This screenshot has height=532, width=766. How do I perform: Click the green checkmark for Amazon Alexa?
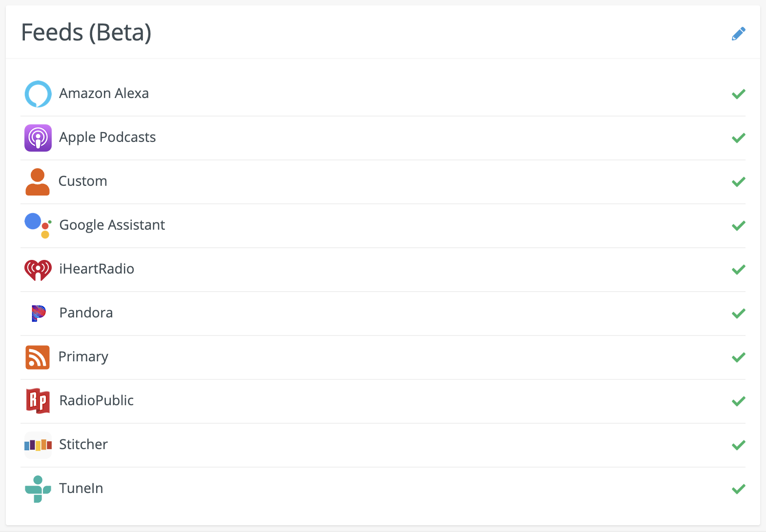pos(738,94)
